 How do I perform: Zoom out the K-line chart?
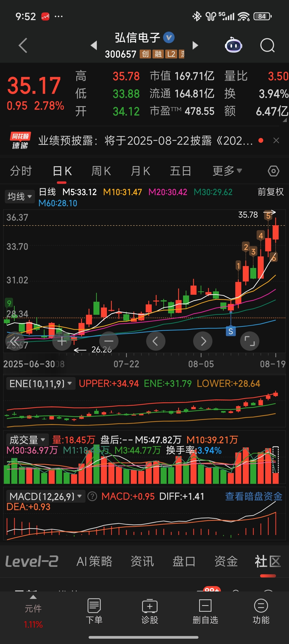tap(109, 341)
